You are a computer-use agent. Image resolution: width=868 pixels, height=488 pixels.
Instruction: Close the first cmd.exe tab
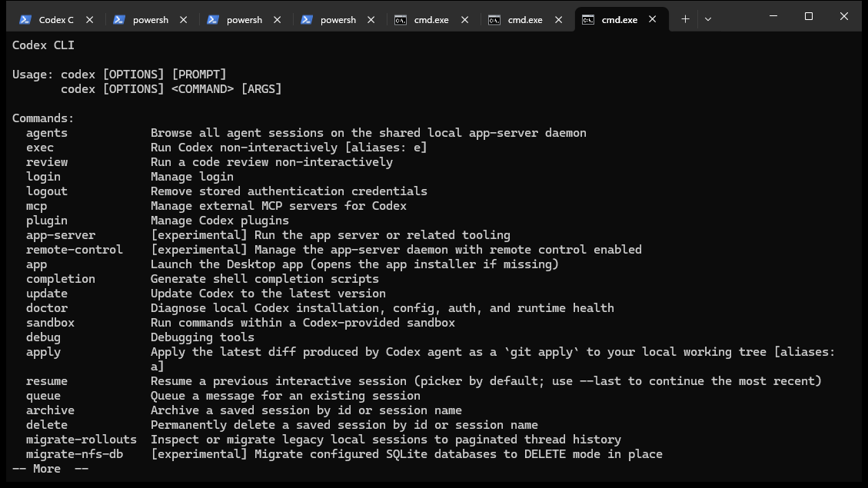[x=465, y=19]
